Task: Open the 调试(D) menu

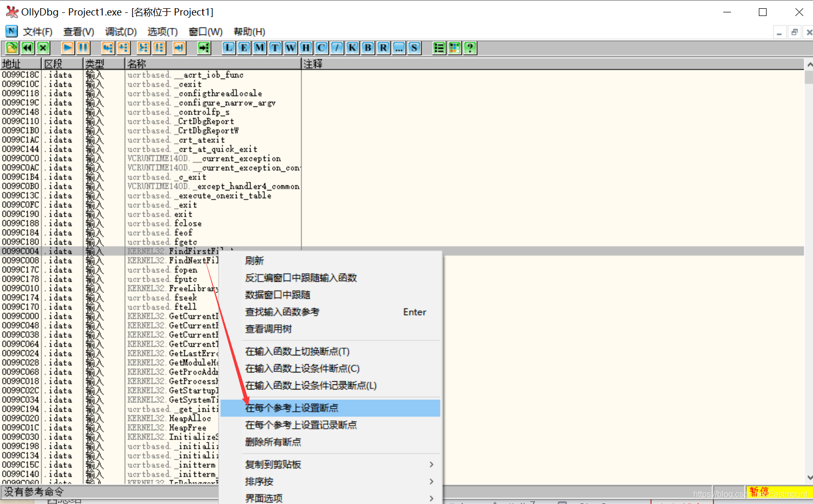Action: (121, 32)
